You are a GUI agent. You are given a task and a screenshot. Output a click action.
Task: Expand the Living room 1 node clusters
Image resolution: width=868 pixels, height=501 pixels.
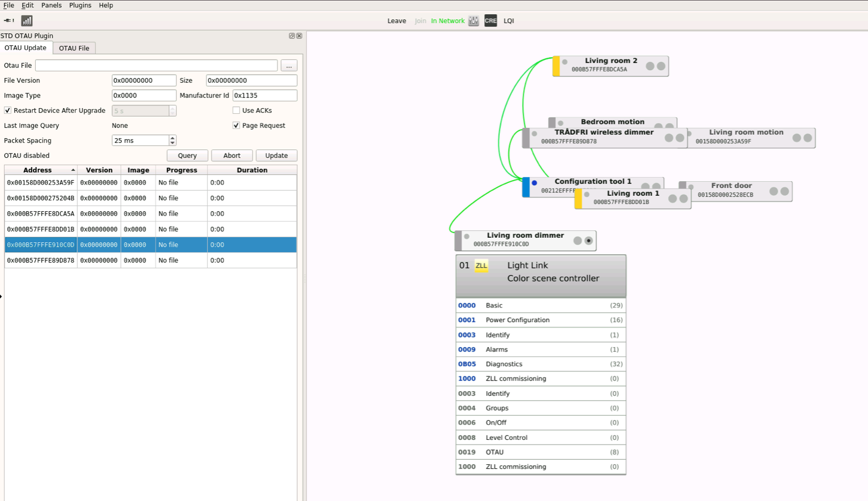(683, 199)
